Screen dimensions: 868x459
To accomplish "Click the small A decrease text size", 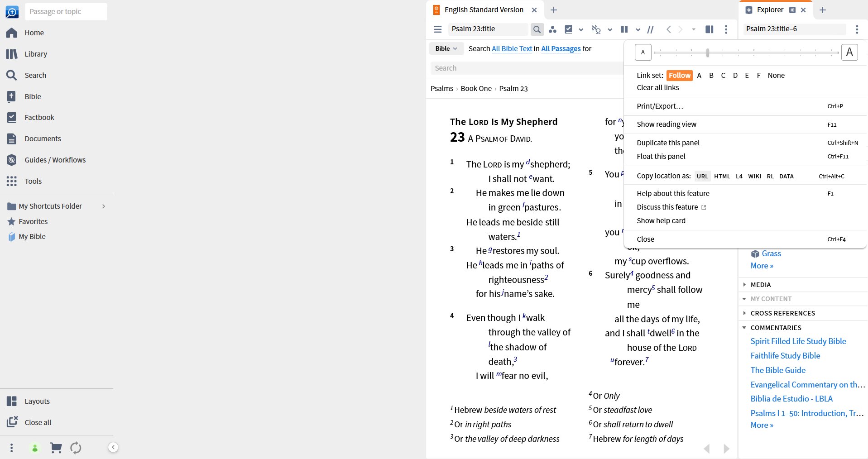I will (643, 53).
